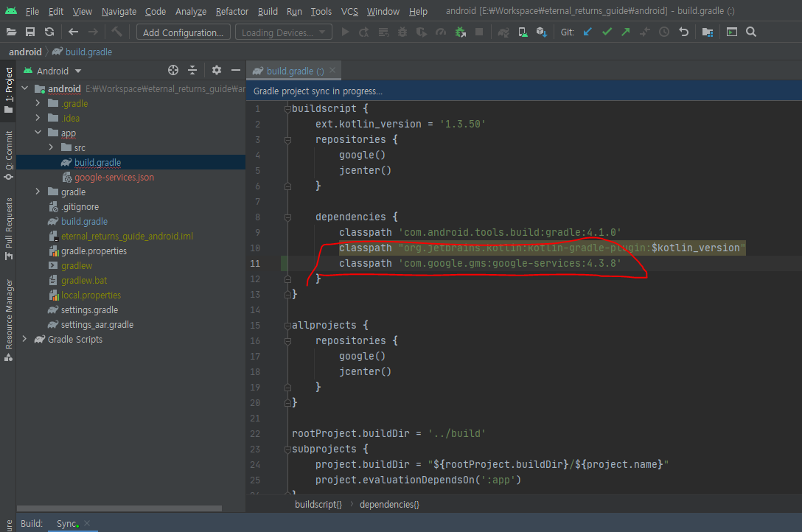Viewport: 802px width, 532px height.
Task: Click the Sync/Reload from disk icon
Action: coord(49,32)
